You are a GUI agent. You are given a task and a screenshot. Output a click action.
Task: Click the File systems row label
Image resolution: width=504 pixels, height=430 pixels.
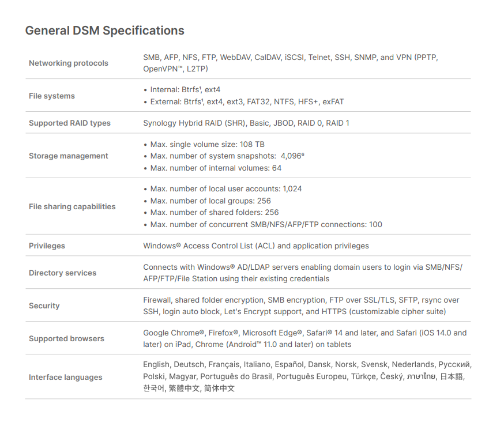[x=52, y=96]
